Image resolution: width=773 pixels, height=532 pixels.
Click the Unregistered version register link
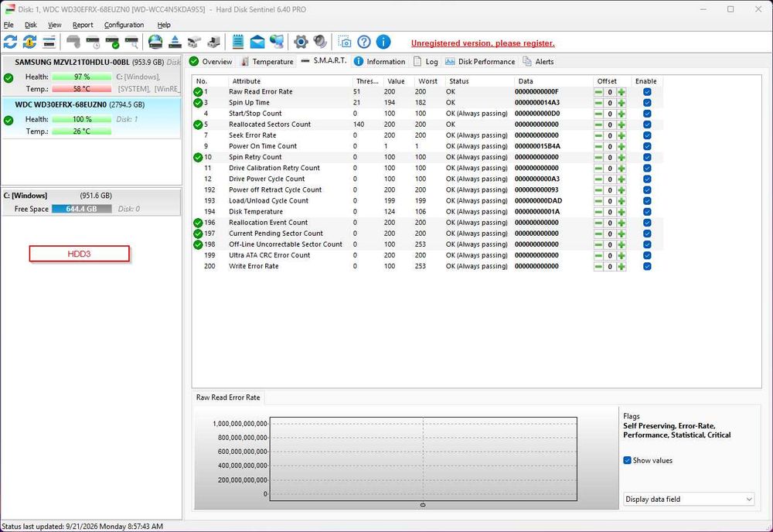point(483,43)
